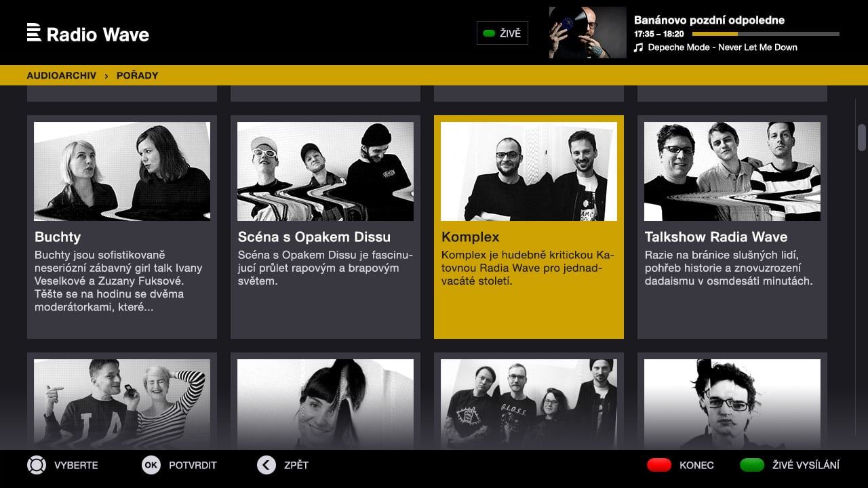Select the music note icon in now-playing bar
This screenshot has height=488, width=868.
(x=637, y=47)
